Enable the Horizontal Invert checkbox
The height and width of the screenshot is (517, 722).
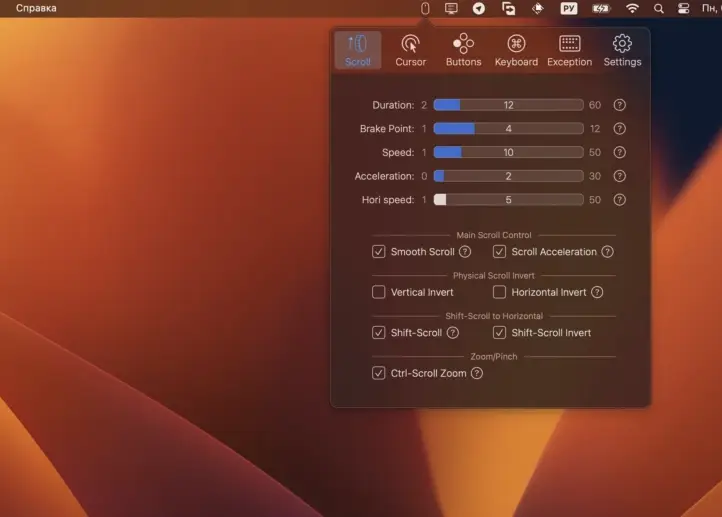coord(499,292)
